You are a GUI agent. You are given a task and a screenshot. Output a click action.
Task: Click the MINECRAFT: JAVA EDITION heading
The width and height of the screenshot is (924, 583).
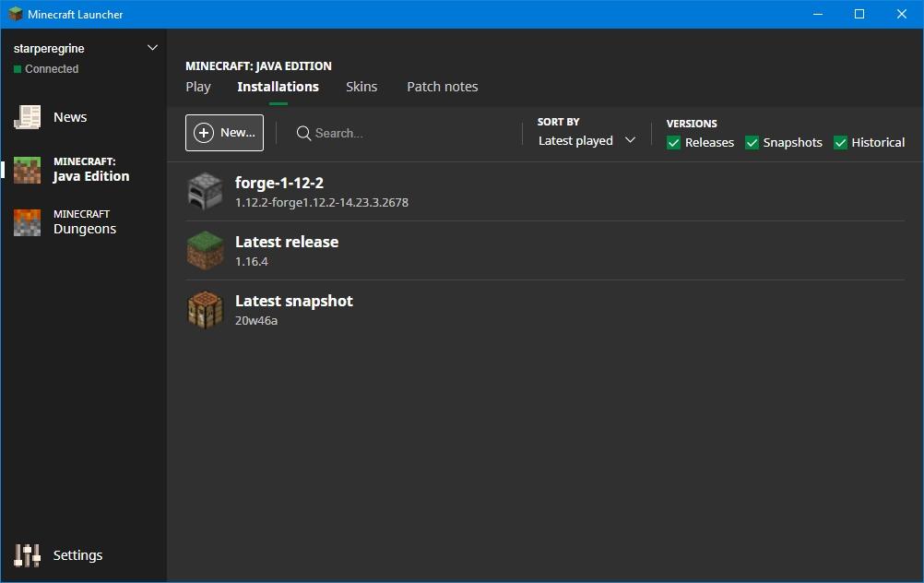[259, 65]
